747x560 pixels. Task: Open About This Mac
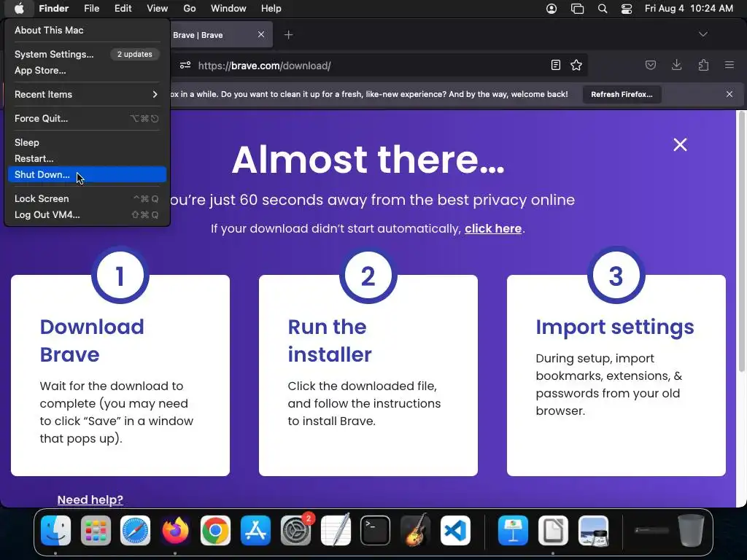coord(87,30)
